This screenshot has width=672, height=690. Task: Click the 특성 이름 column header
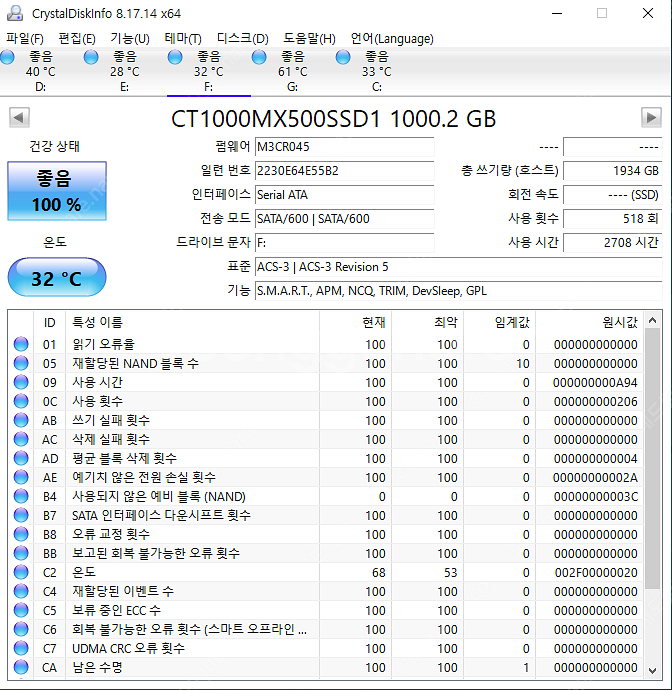click(x=192, y=322)
